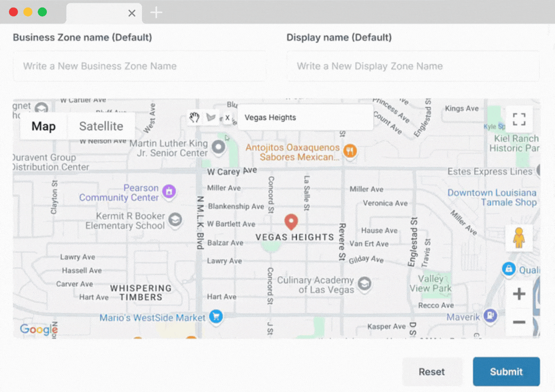Click the W Bartlett Ave street label
Screen dimensions: 555x392
click(231, 224)
